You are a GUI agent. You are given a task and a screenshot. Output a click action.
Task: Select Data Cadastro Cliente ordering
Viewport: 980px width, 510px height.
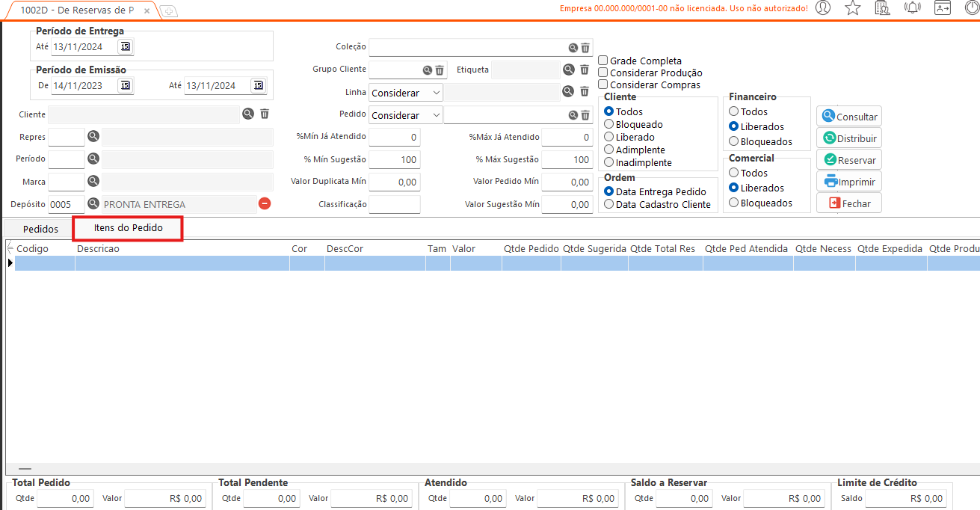click(609, 204)
